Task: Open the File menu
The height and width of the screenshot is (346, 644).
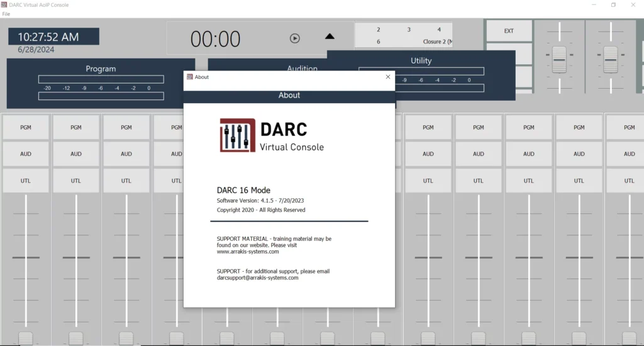Action: click(x=6, y=14)
